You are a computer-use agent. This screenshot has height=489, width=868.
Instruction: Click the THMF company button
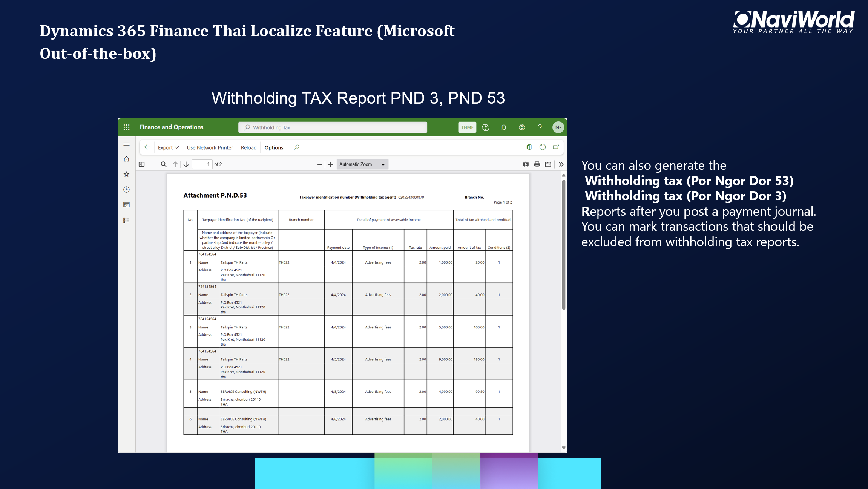[x=467, y=127]
